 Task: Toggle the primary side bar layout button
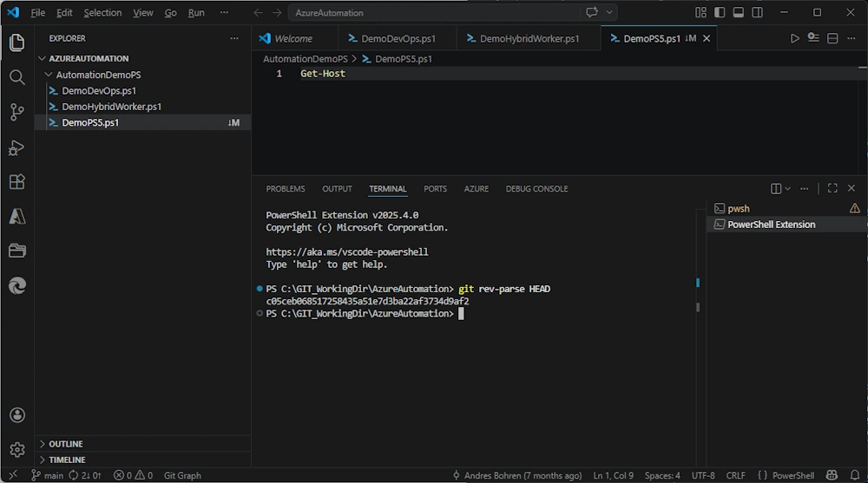[x=720, y=13]
